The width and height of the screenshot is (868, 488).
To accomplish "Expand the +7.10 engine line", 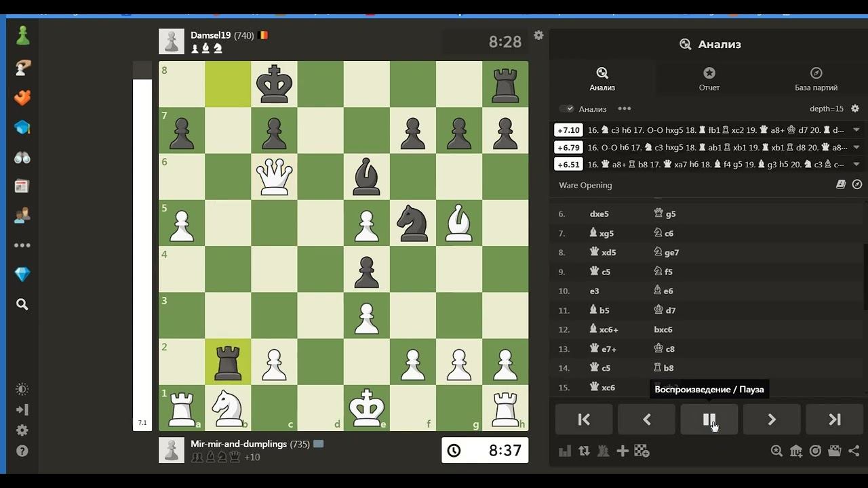I will [856, 130].
